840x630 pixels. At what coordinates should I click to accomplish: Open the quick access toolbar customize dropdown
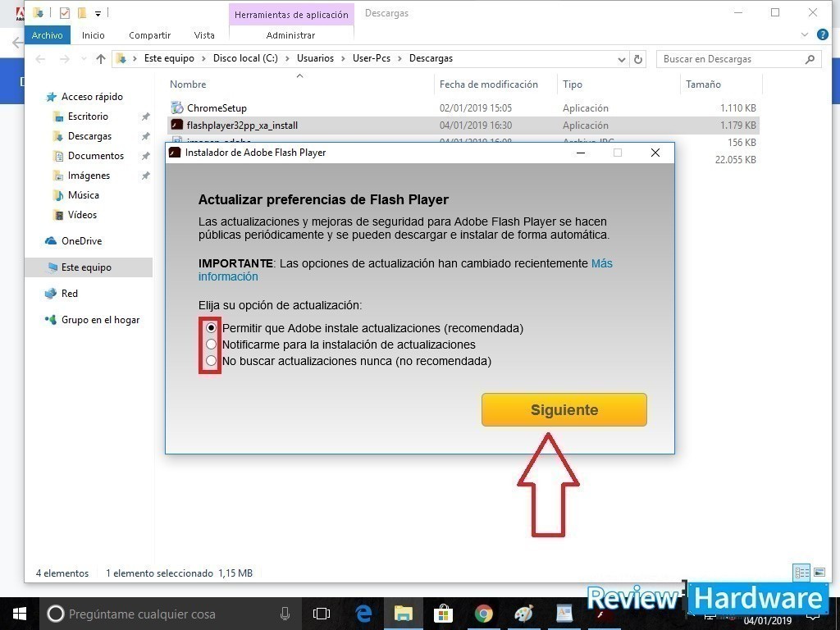[x=98, y=13]
